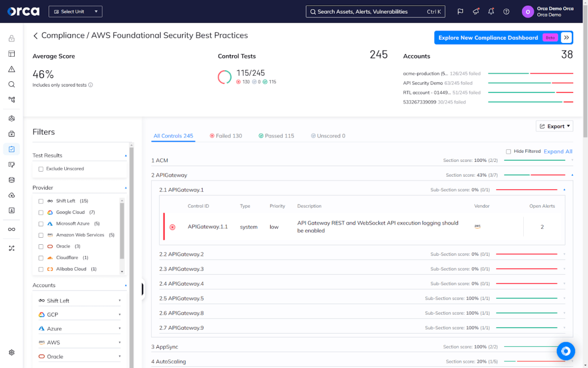Open the alerts triangle sidebar icon

(11, 69)
